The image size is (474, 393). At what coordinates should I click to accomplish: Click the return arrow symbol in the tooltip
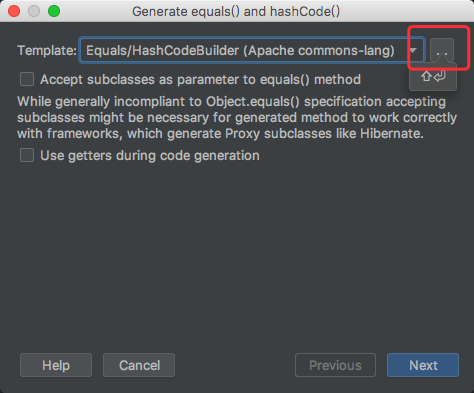click(x=440, y=76)
